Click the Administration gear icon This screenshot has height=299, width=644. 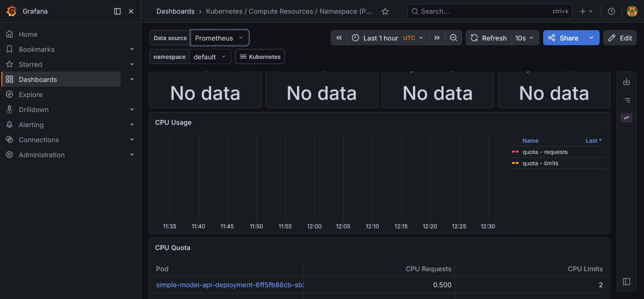(x=9, y=155)
